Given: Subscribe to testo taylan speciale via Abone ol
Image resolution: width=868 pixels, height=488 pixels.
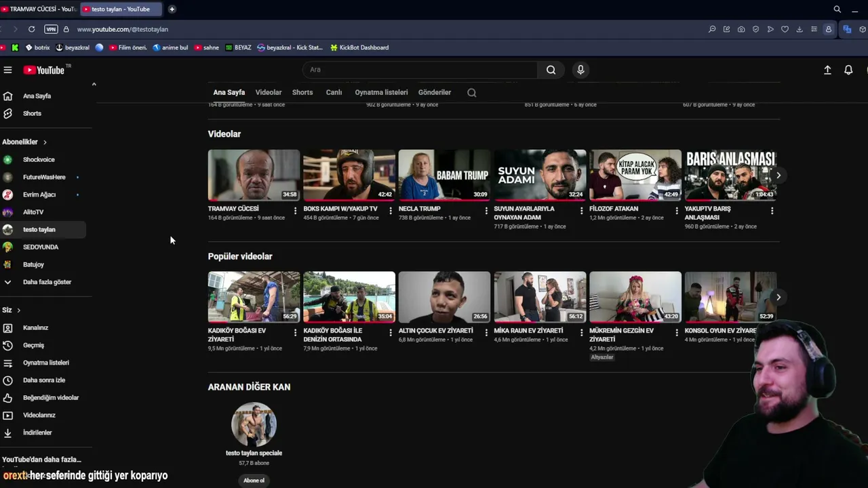Looking at the screenshot, I should click(x=254, y=481).
